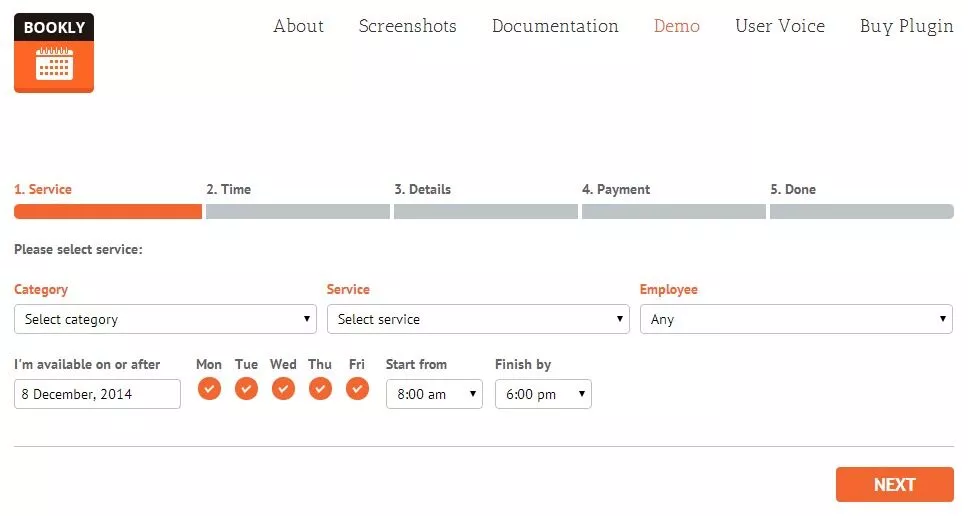Screen dimensions: 968x516
Task: Click the orange Service progress bar segment
Action: pyautogui.click(x=108, y=212)
